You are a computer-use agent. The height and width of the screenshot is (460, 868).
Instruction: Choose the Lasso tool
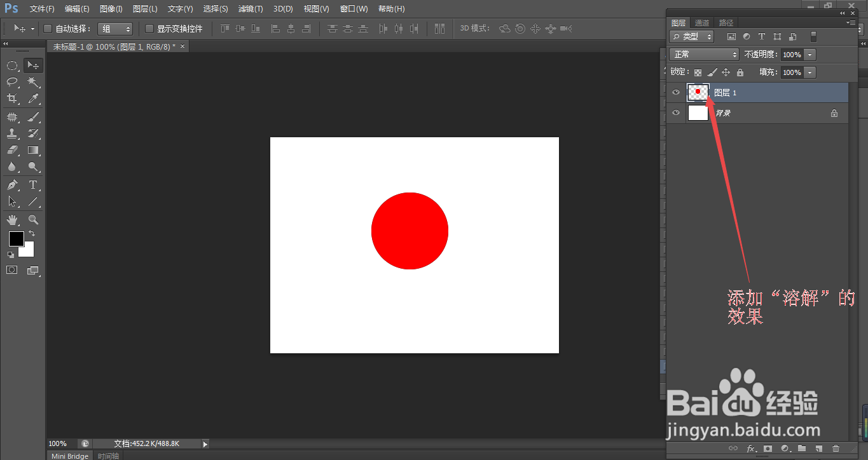point(12,82)
